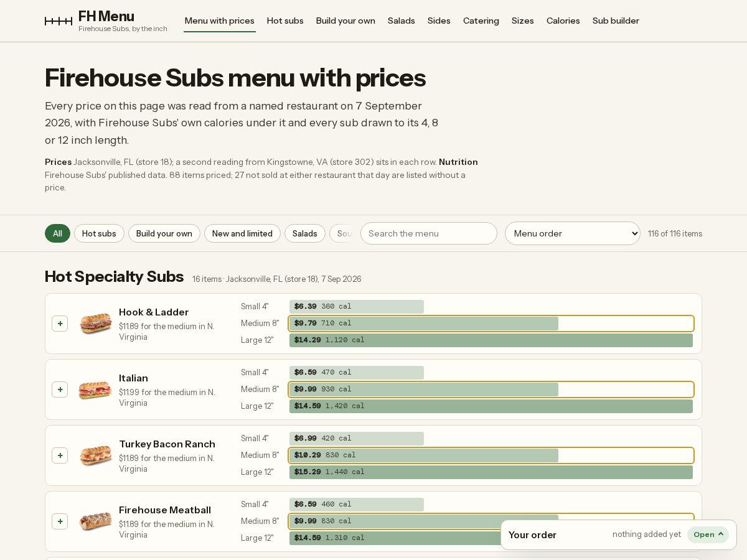Screen dimensions: 747x560
Task: Click the Firehouse Meatball item name
Action: [x=165, y=510]
